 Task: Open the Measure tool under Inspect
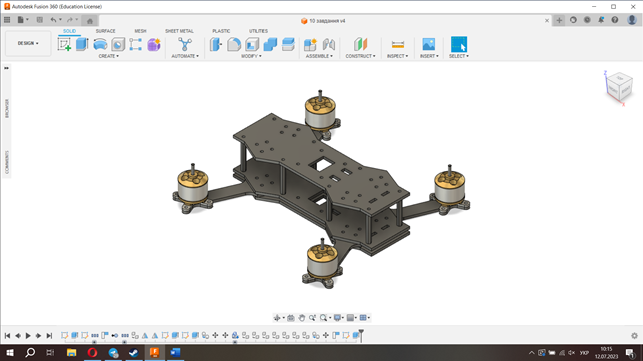397,44
